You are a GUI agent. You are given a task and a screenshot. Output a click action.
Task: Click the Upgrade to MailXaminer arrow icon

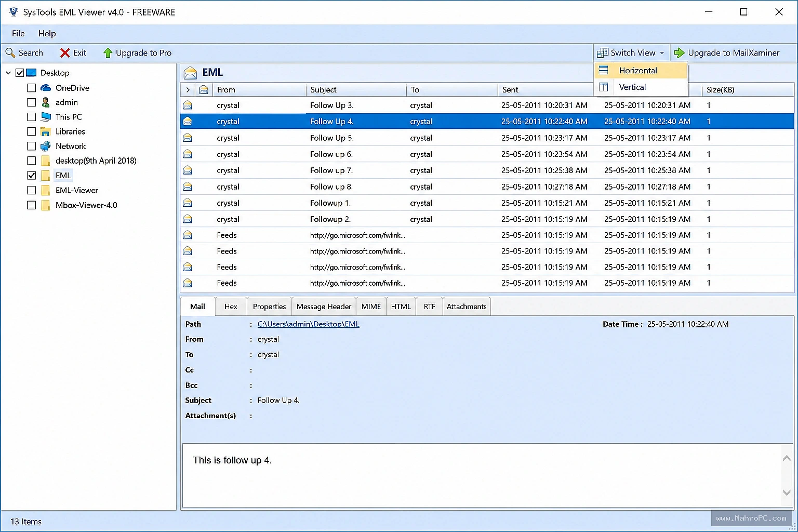[x=679, y=53]
